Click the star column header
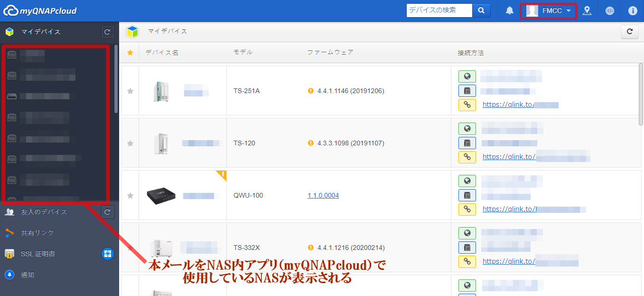644x296 pixels. coord(130,52)
